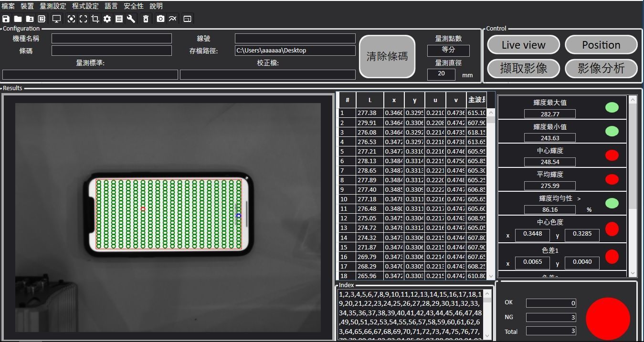Open the 檔案 menu
644x342 pixels.
[x=8, y=6]
